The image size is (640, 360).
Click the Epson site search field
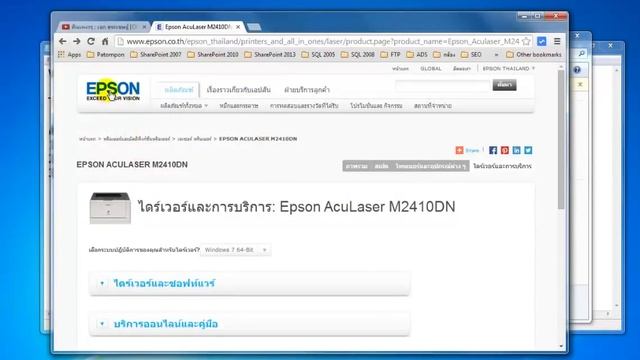pyautogui.click(x=442, y=85)
